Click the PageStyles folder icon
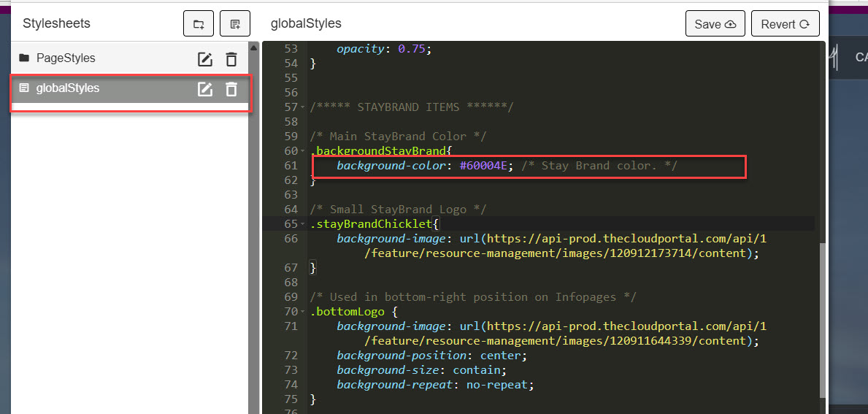Viewport: 868px width, 414px height. pos(24,58)
